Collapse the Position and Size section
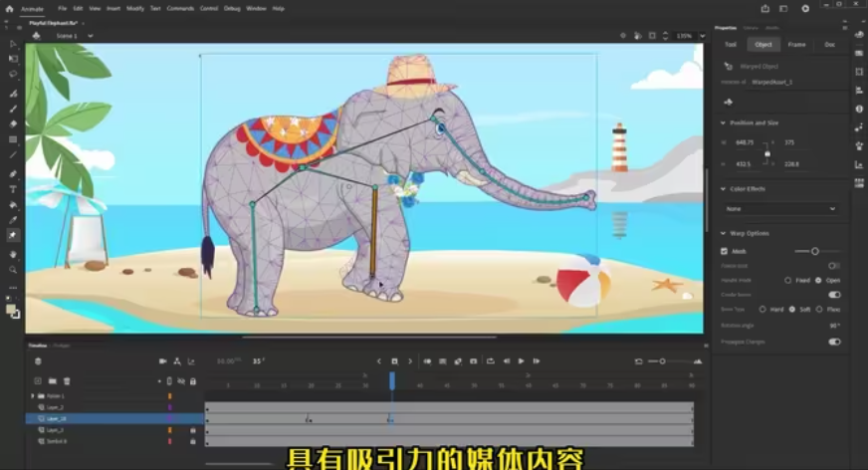 [723, 122]
